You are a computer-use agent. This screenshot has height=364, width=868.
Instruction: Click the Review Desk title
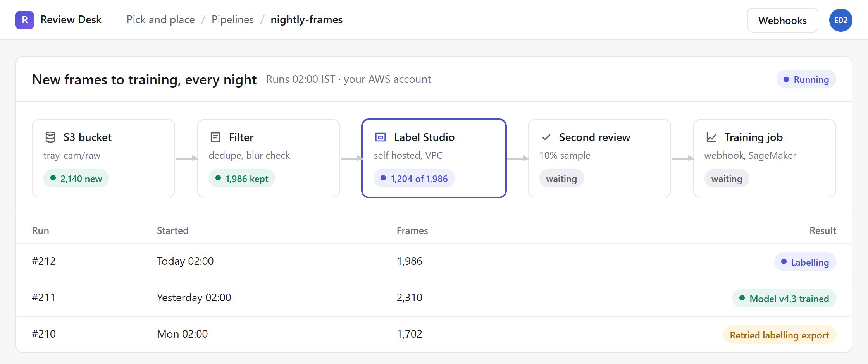[71, 20]
